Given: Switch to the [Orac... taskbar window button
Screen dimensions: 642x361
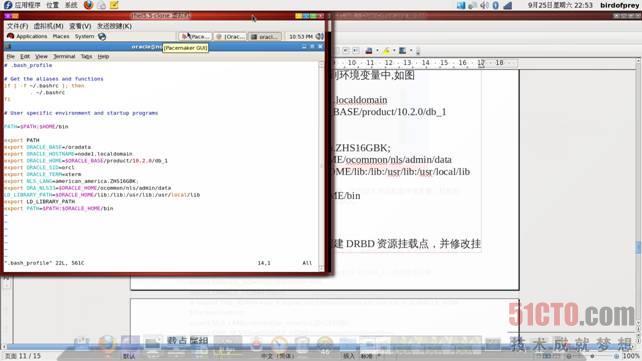Looking at the screenshot, I should 231,36.
